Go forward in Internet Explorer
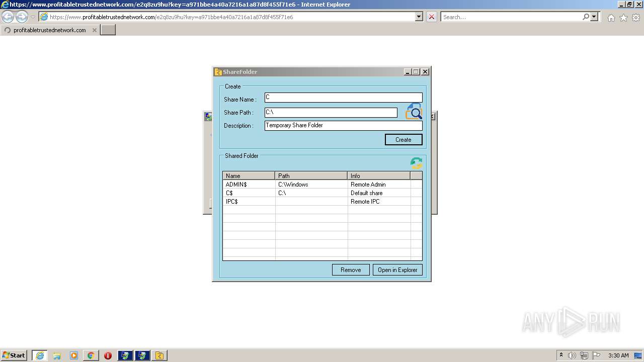Image resolution: width=644 pixels, height=362 pixels. 22,17
